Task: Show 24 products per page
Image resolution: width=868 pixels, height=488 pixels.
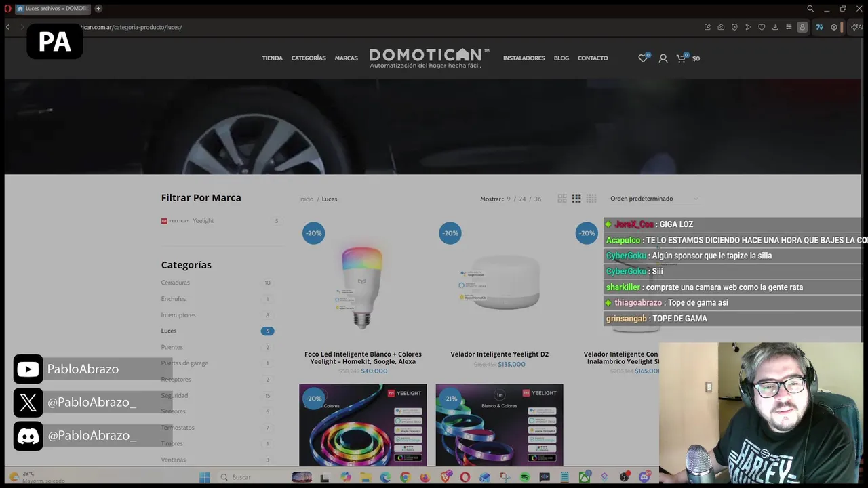Action: click(522, 199)
